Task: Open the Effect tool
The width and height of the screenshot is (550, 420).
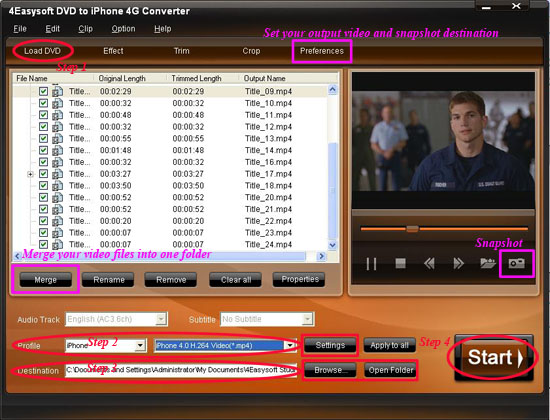Action: pyautogui.click(x=113, y=51)
